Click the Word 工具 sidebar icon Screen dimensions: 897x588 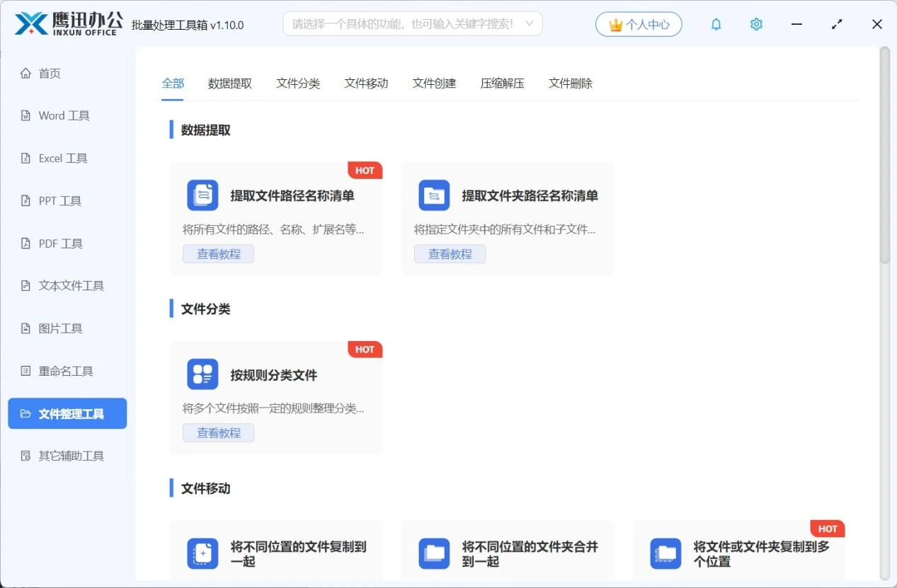(x=26, y=115)
